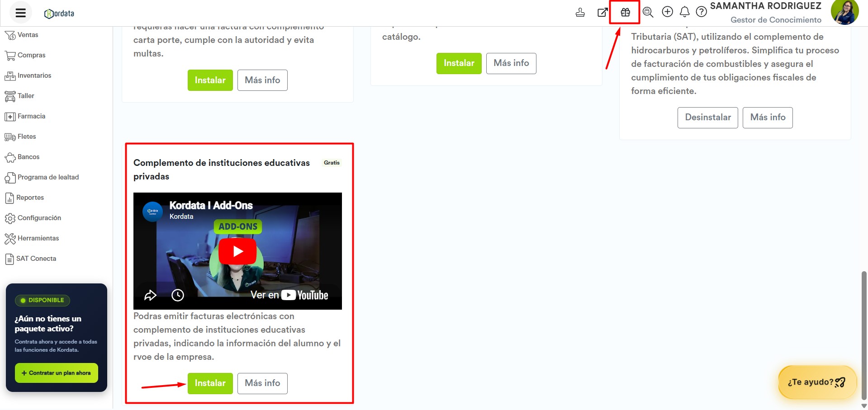Click the plus circle icon
This screenshot has width=868, height=410.
click(x=668, y=12)
